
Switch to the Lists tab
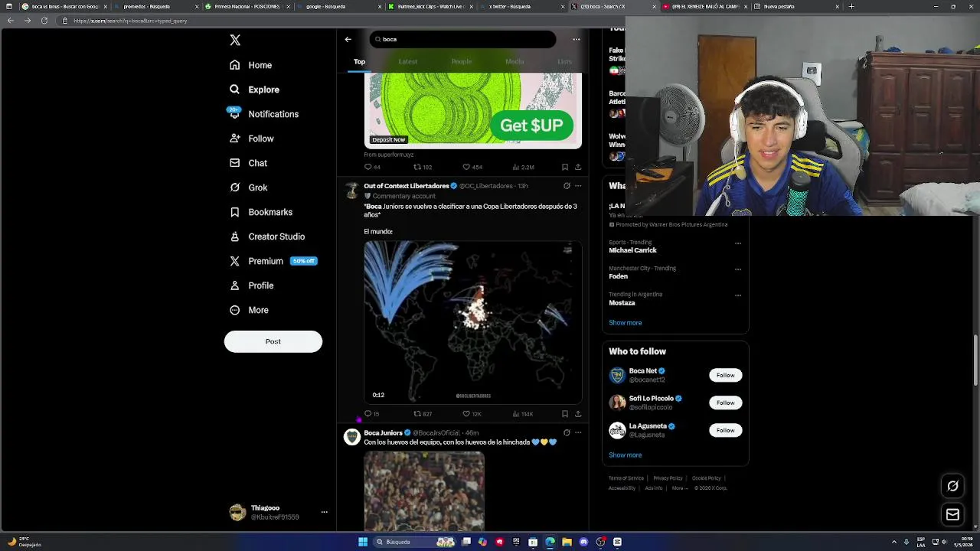(x=564, y=61)
